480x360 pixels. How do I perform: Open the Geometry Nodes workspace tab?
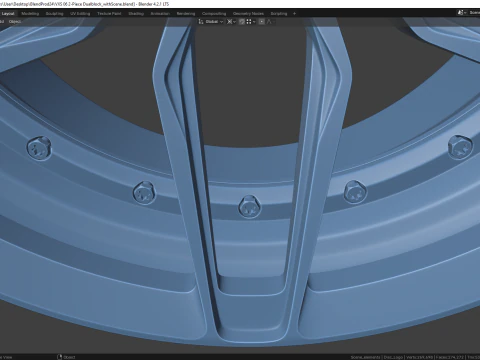pyautogui.click(x=248, y=14)
